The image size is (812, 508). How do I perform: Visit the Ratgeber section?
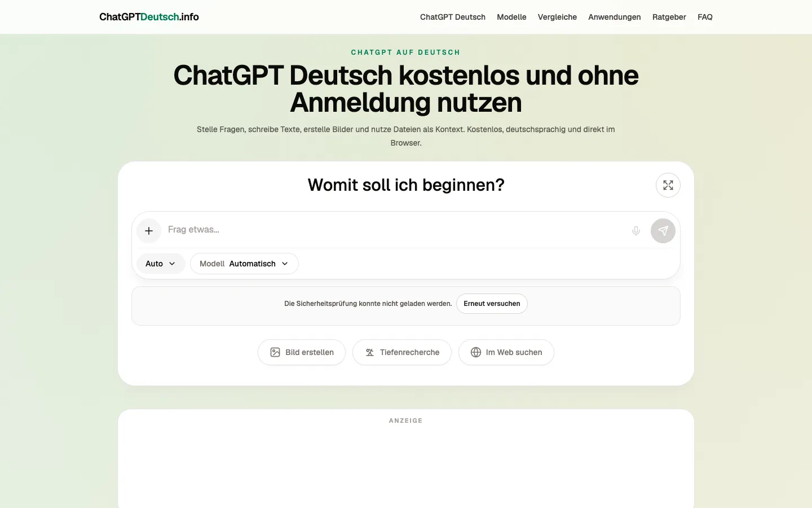[x=669, y=17]
